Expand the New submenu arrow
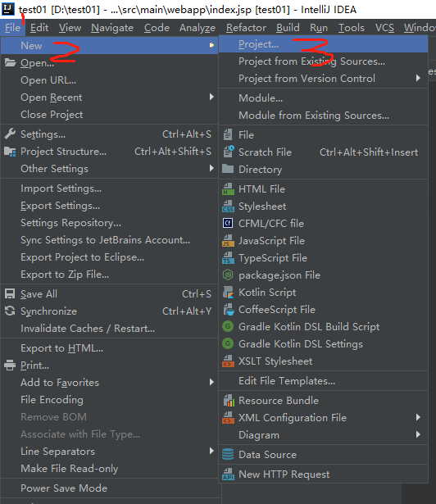This screenshot has width=436, height=504. pyautogui.click(x=211, y=45)
